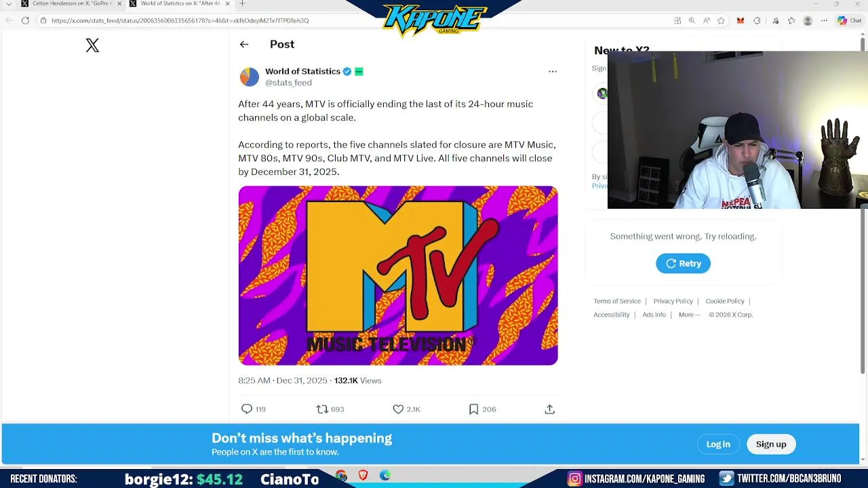Click the X logo icon

point(92,45)
